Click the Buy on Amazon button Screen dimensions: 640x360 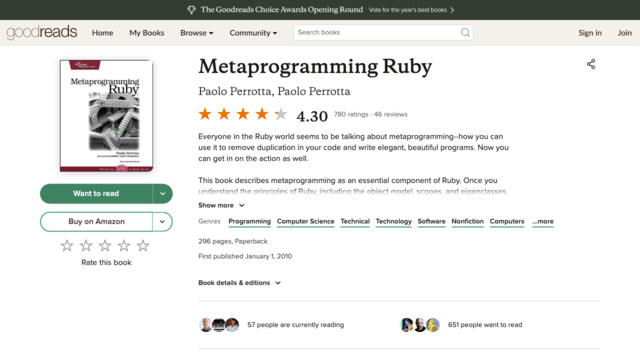(96, 222)
